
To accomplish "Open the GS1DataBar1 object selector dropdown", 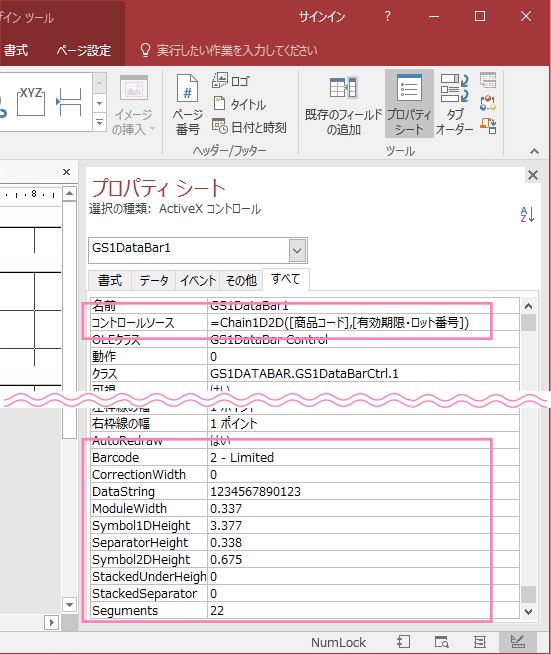I will (x=297, y=251).
